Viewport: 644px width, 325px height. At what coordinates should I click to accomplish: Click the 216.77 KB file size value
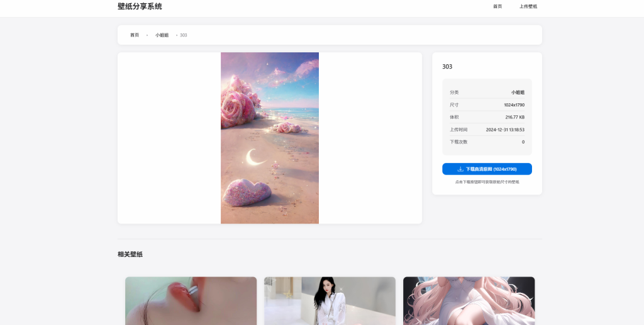tap(514, 117)
